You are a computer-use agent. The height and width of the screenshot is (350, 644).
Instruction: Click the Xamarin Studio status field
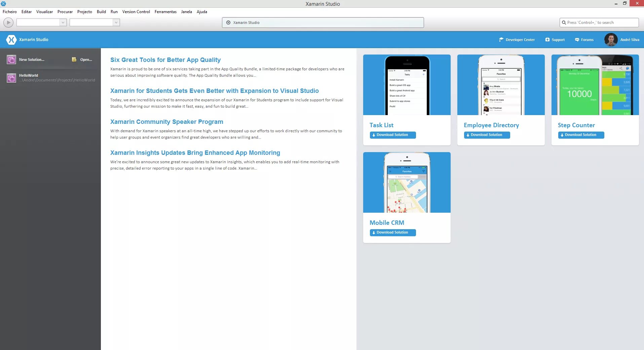[x=323, y=23]
